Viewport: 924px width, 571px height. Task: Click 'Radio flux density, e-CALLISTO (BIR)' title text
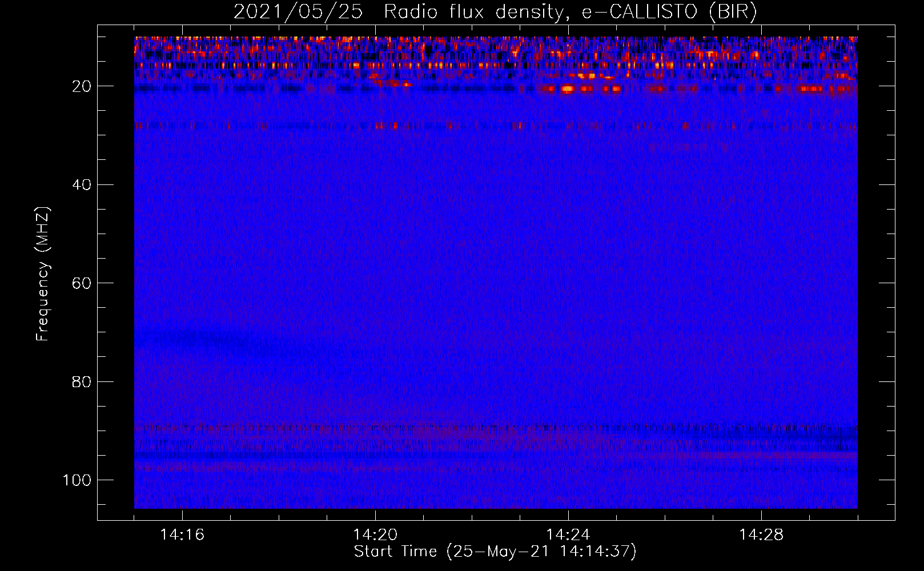(571, 12)
